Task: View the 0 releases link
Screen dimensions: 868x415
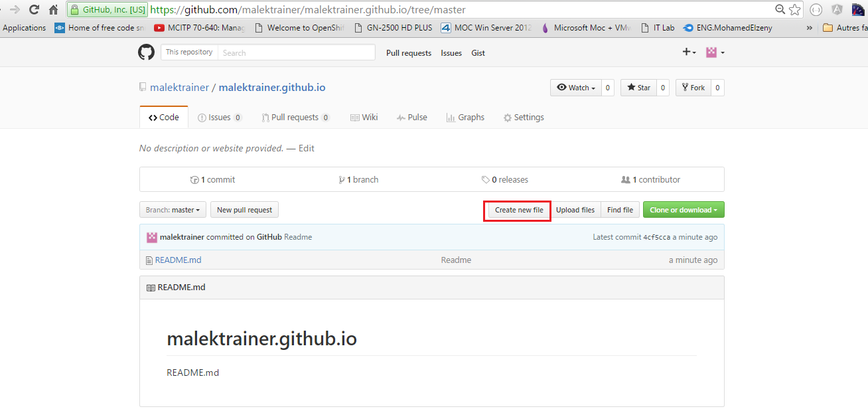Action: 505,180
